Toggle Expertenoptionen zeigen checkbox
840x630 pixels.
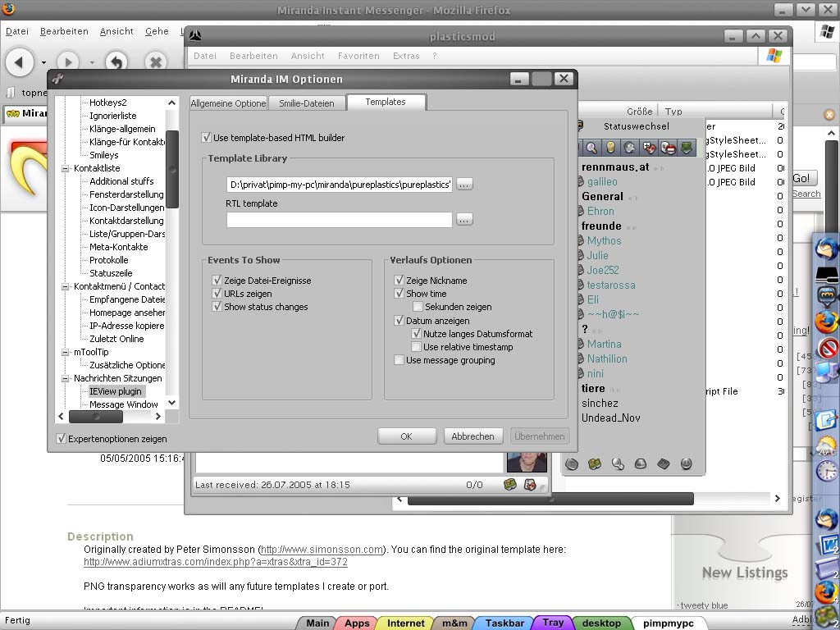coord(61,439)
